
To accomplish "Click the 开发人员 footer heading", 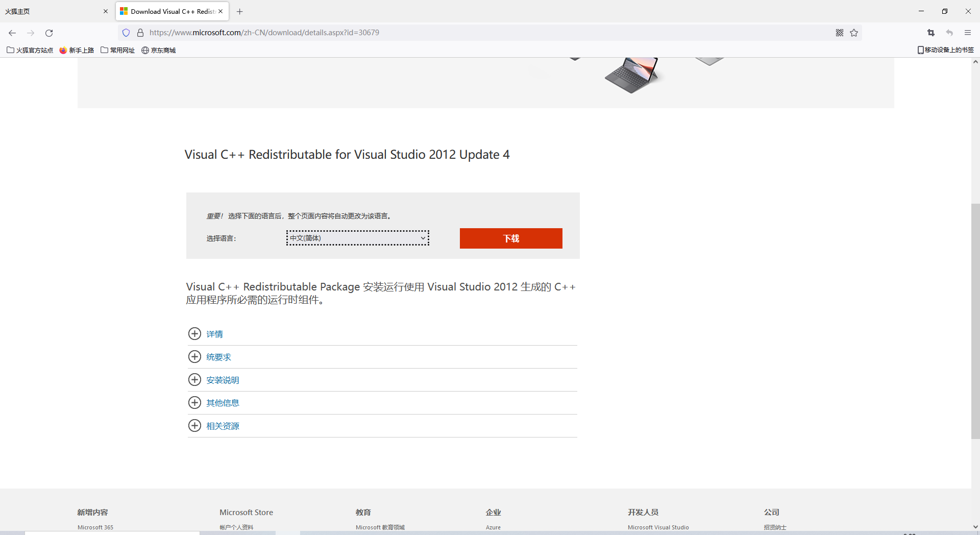I will 643,512.
